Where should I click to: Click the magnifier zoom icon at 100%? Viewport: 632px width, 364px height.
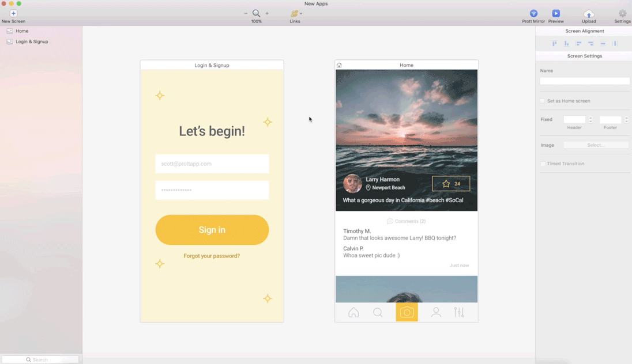click(x=257, y=13)
